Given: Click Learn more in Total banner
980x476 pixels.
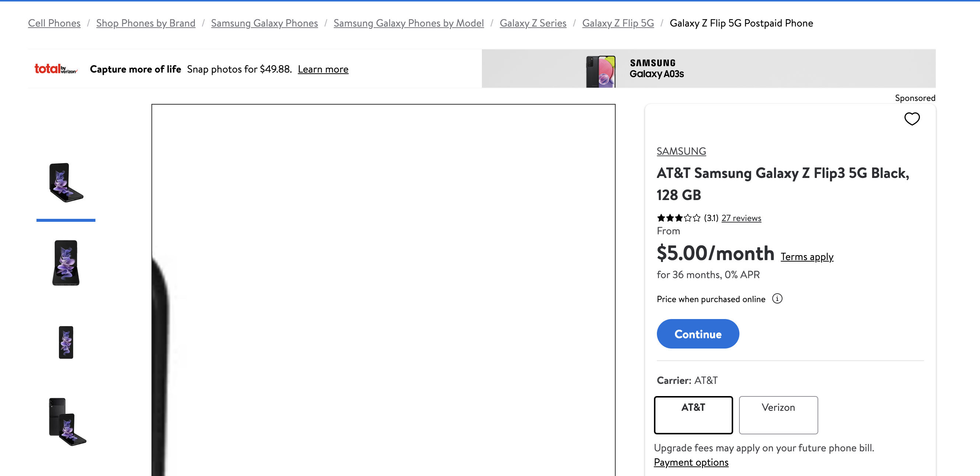Looking at the screenshot, I should tap(323, 69).
